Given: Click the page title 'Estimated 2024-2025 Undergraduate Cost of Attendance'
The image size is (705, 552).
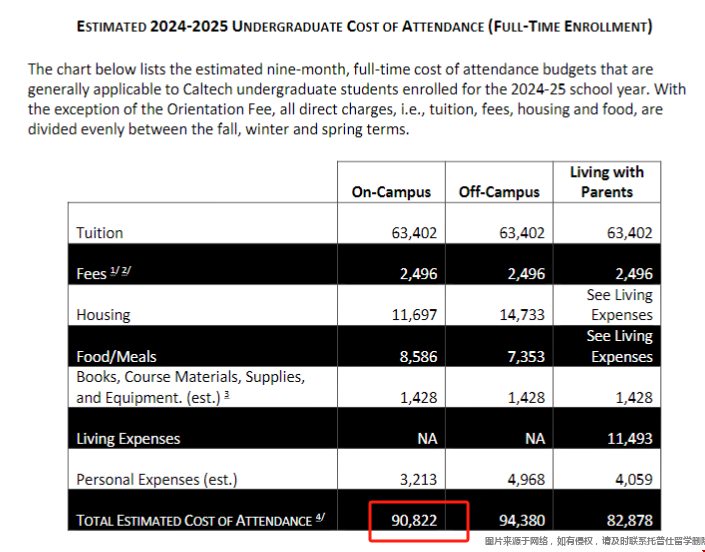Looking at the screenshot, I should [364, 27].
